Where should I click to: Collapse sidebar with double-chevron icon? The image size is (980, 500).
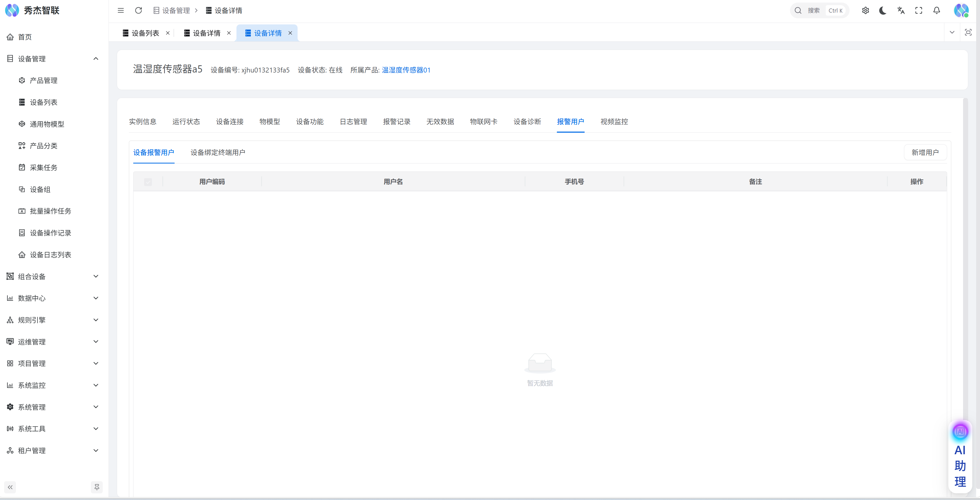[x=10, y=487]
